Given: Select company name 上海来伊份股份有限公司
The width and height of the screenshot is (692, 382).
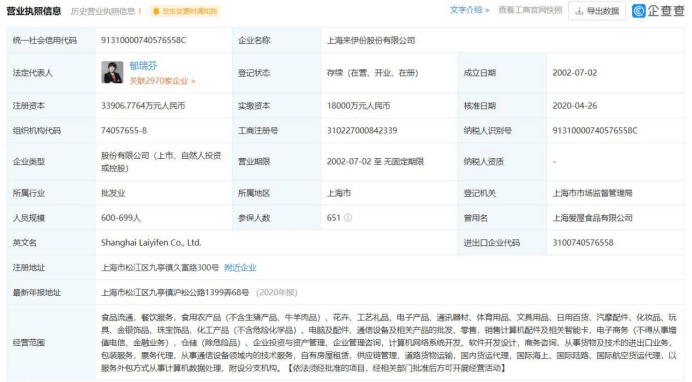Looking at the screenshot, I should [x=371, y=40].
